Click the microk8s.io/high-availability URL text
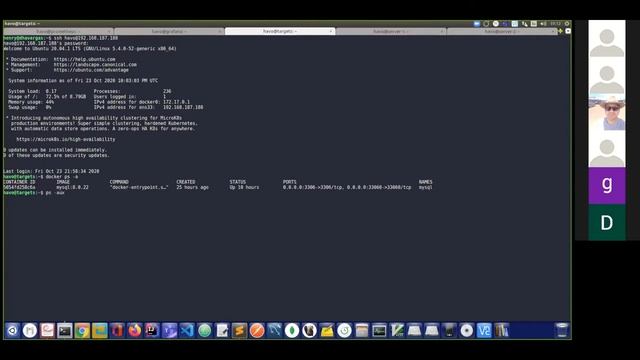Screen dimensions: 640x360 (66, 139)
